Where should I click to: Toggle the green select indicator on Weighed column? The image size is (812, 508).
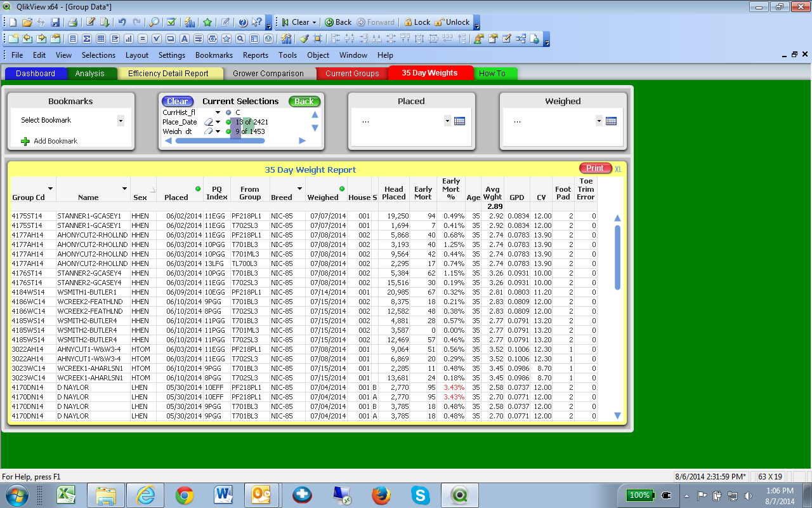(343, 189)
